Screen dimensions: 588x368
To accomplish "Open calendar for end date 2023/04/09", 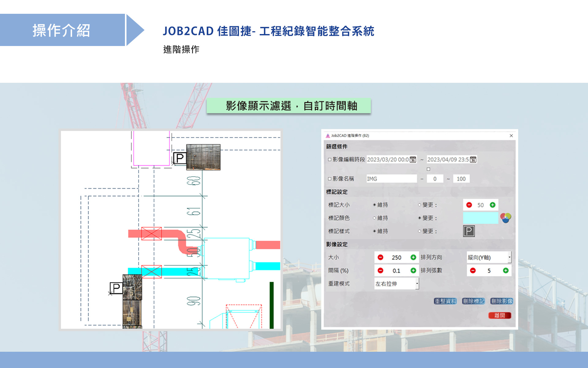I will pos(473,159).
